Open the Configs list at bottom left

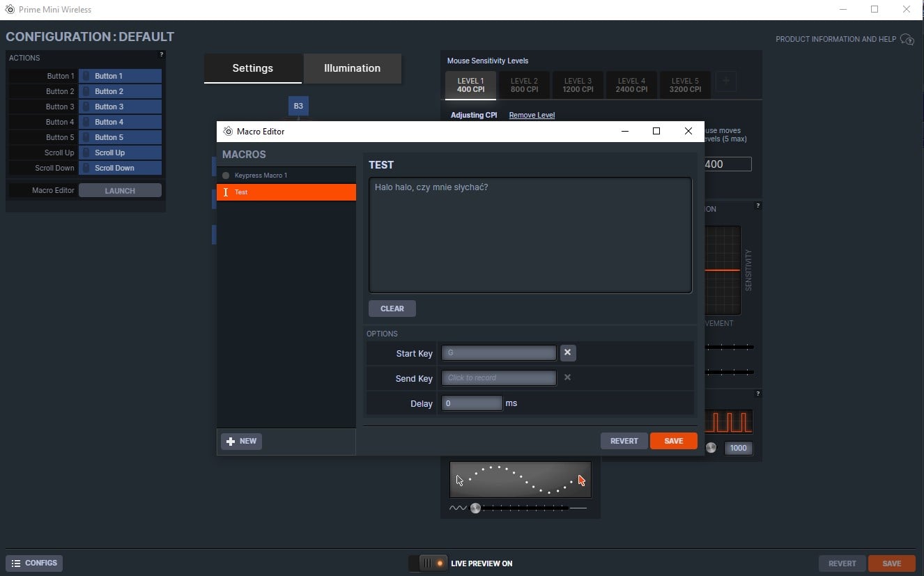click(x=34, y=563)
